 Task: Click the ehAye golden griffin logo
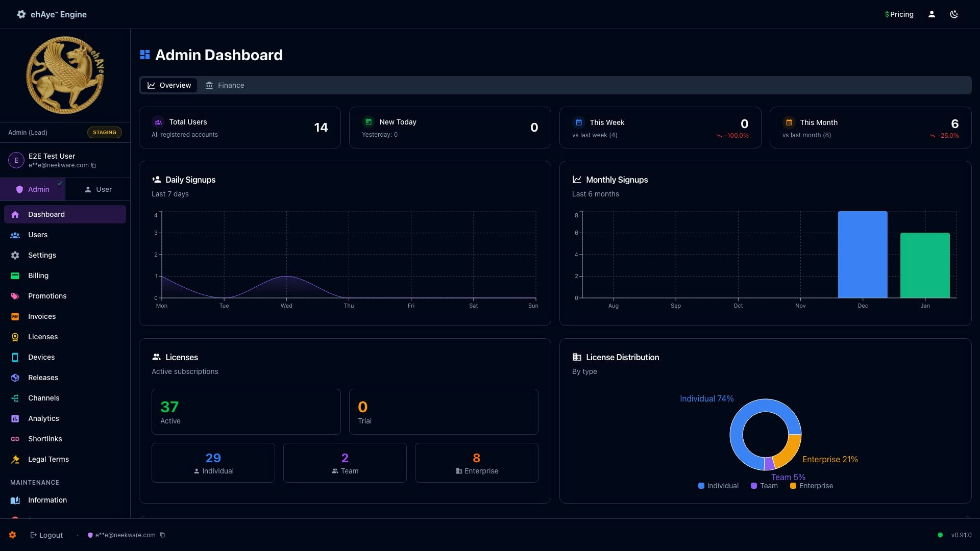pos(65,75)
